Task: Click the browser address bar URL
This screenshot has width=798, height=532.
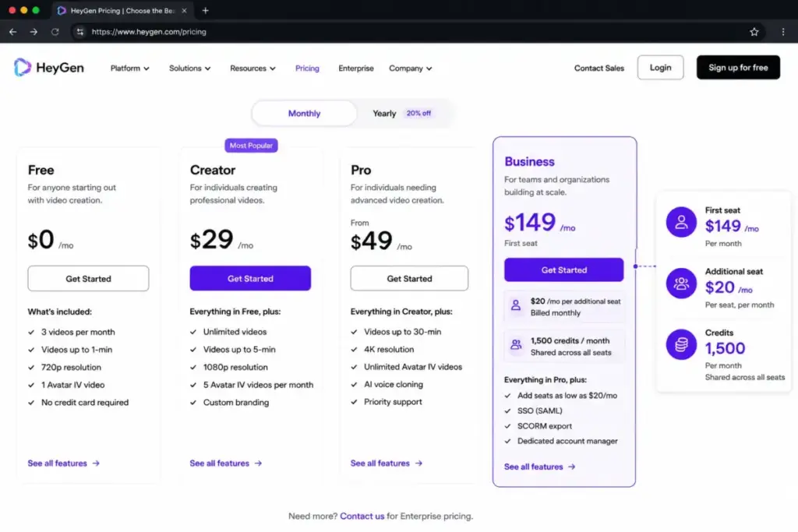Action: [x=149, y=31]
